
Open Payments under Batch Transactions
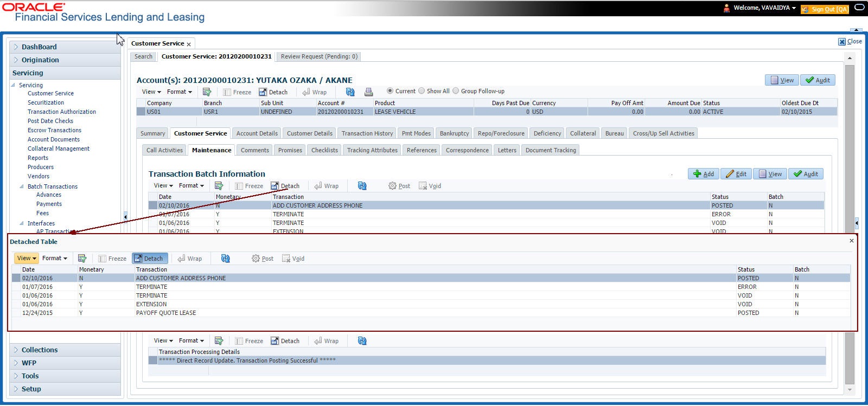click(49, 204)
